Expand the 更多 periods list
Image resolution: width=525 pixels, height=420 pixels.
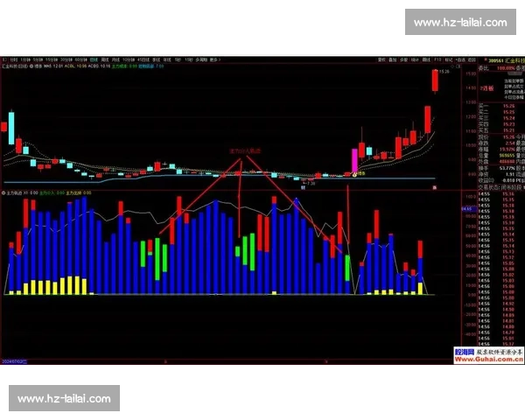click(214, 59)
